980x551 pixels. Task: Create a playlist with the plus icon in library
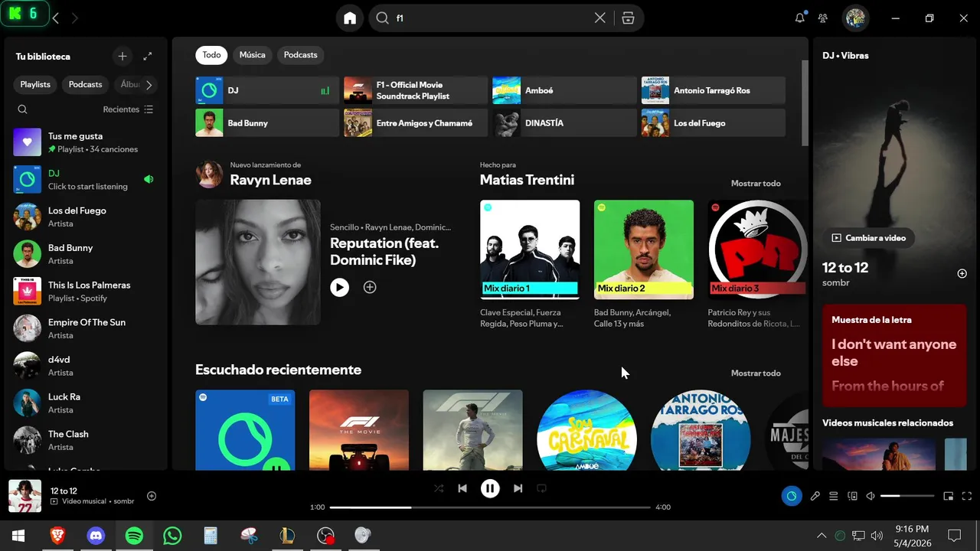coord(122,56)
